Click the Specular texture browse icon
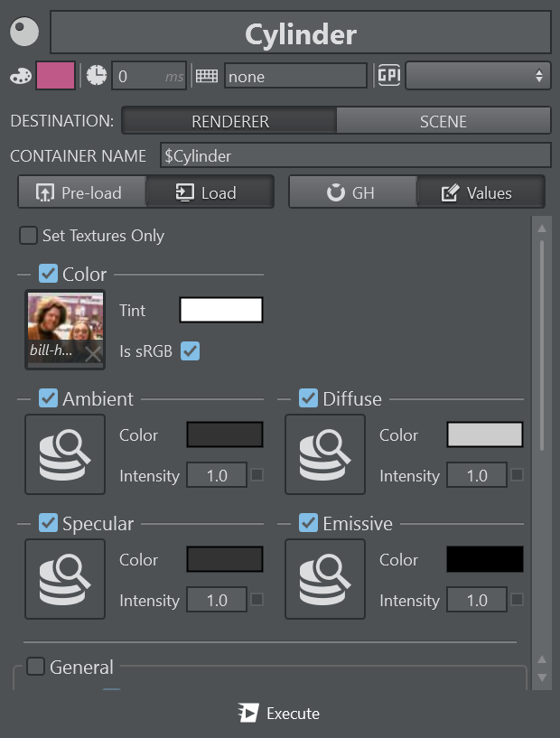This screenshot has width=560, height=738. pyautogui.click(x=65, y=579)
